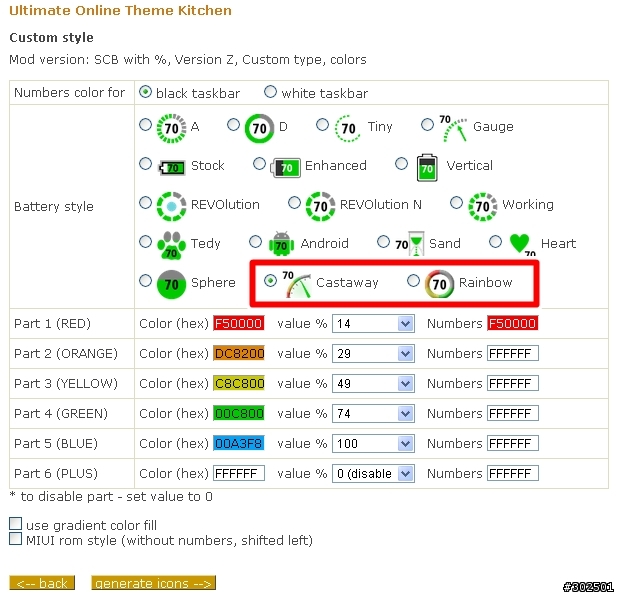This screenshot has width=620, height=595.
Task: Click the D ring battery icon
Action: [259, 128]
